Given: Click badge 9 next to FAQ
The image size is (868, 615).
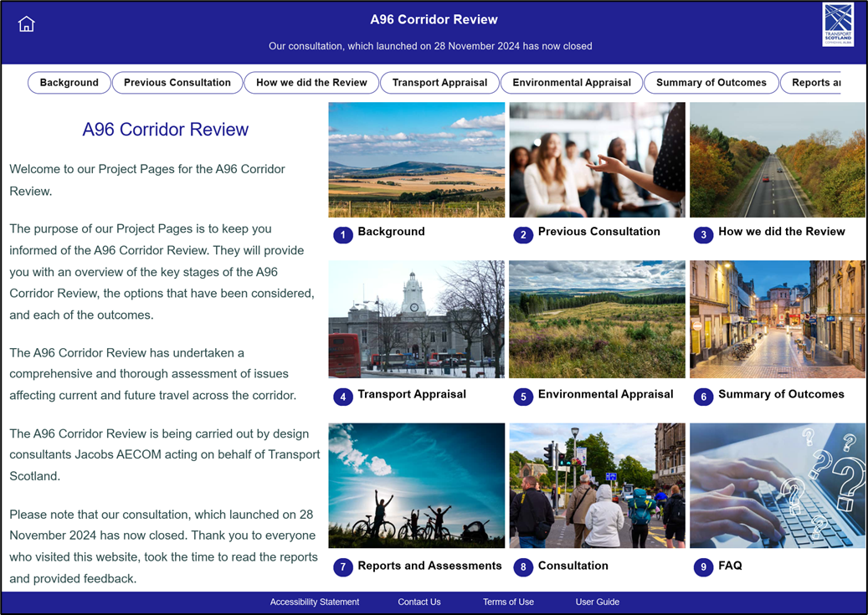Looking at the screenshot, I should [704, 567].
